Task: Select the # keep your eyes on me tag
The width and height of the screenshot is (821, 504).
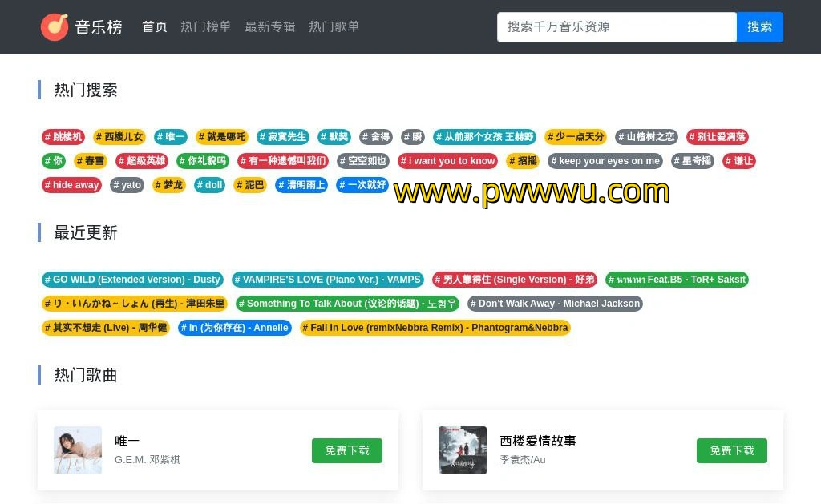Action: point(605,161)
